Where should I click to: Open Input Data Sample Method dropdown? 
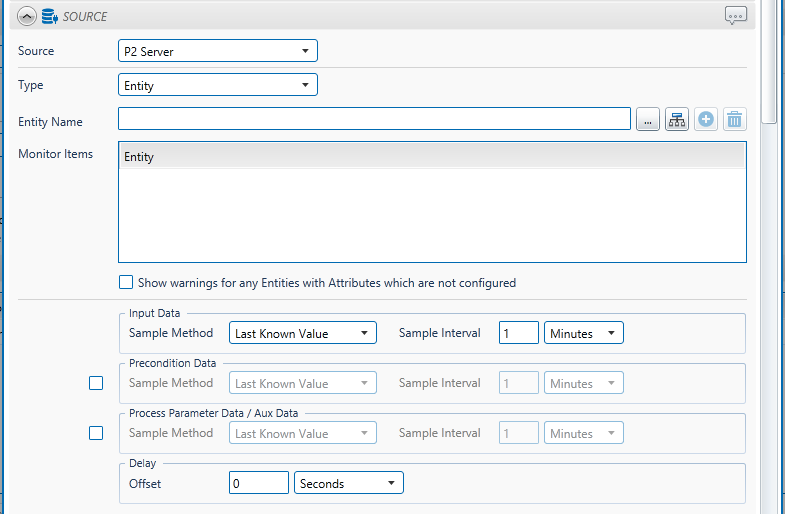pos(302,333)
